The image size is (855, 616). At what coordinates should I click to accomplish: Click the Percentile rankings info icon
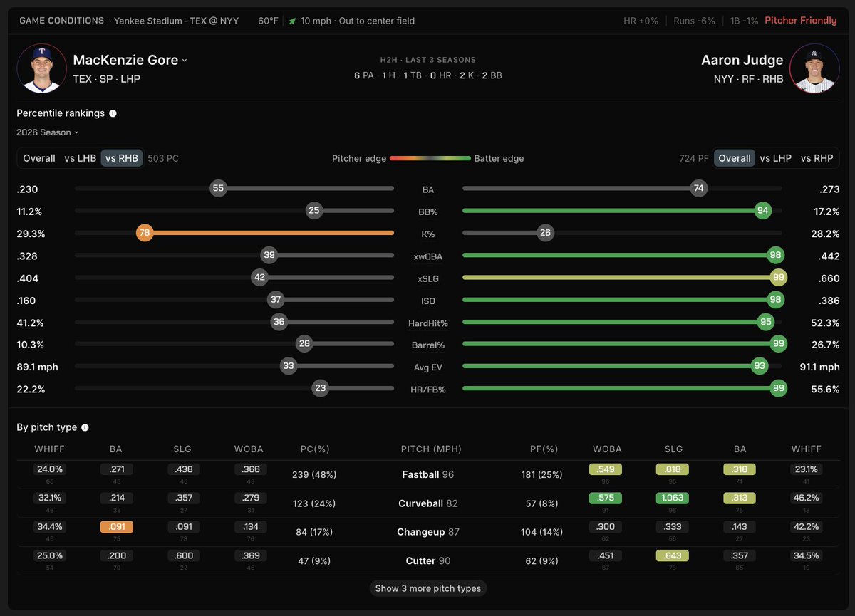[113, 113]
